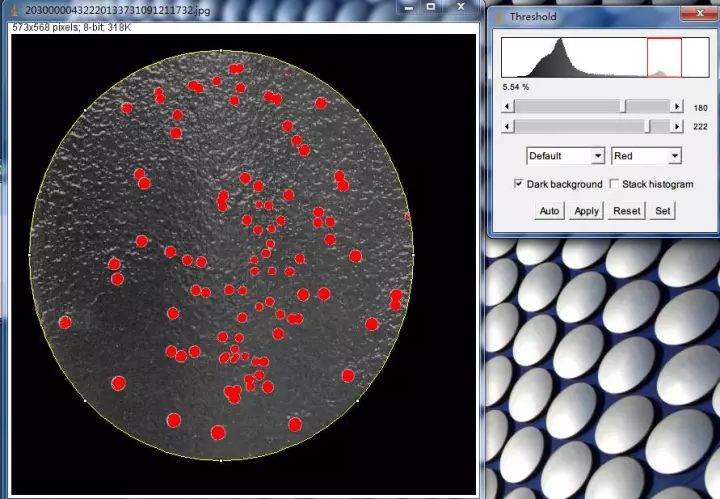Click the histogram plot in Threshold window
The width and height of the screenshot is (720, 499).
pyautogui.click(x=605, y=57)
